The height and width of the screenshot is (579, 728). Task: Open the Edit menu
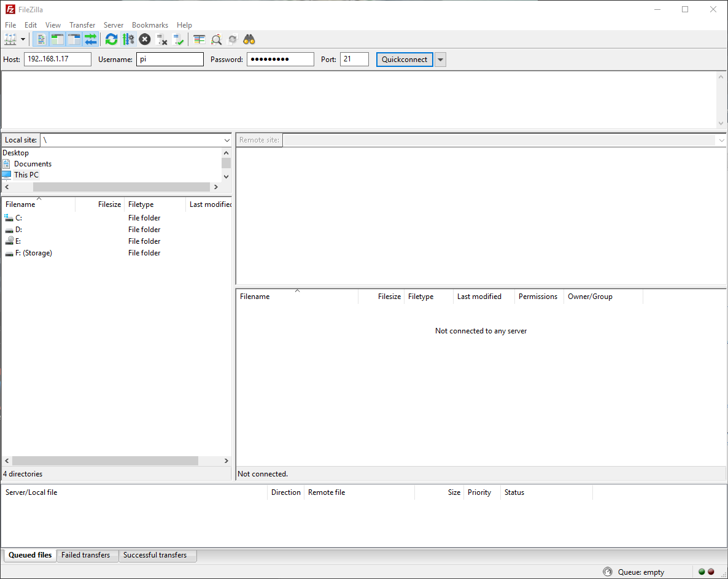(31, 25)
